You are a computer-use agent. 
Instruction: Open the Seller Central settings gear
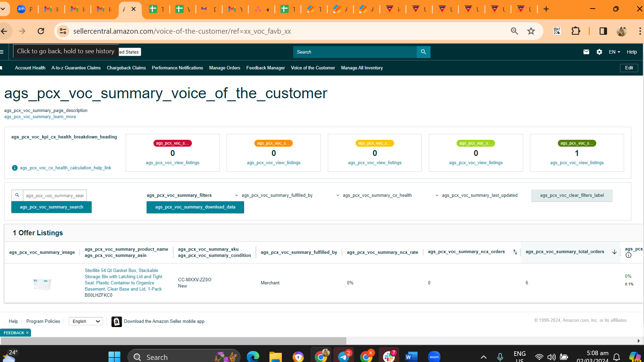[599, 52]
